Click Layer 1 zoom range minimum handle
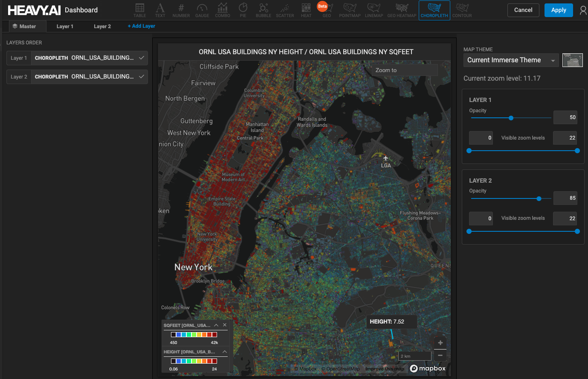 (469, 151)
